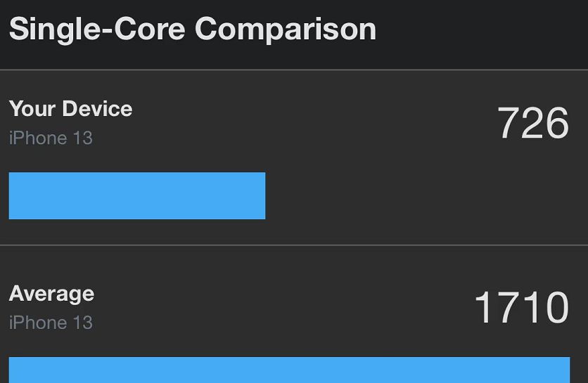
Task: Click the digit 7 in the 726 score
Action: click(508, 123)
